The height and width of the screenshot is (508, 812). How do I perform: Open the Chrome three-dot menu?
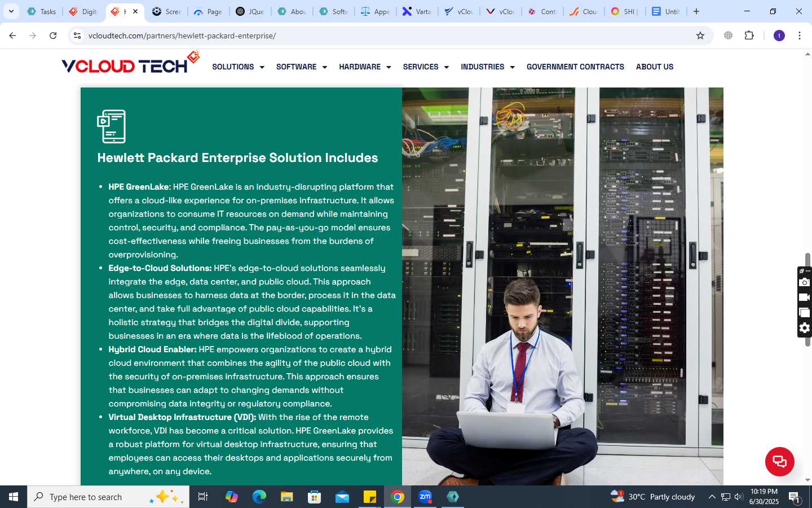800,36
